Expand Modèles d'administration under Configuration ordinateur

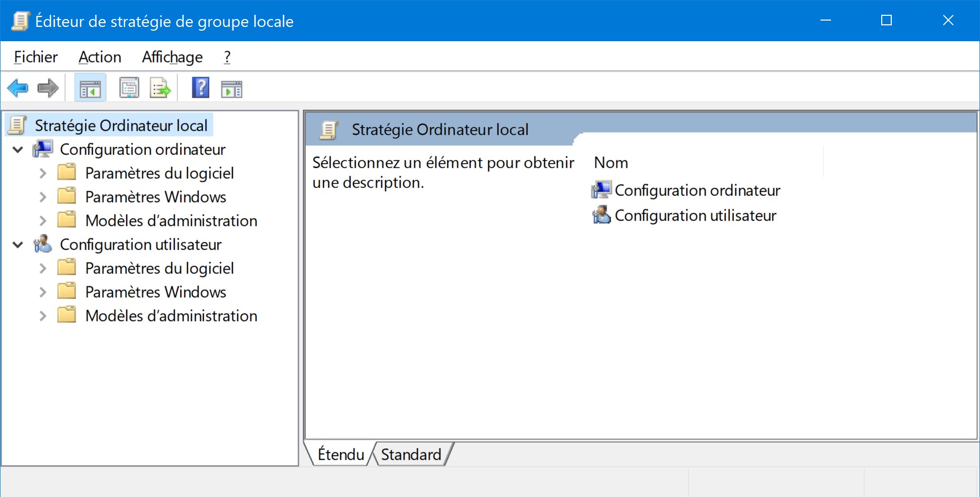pos(43,221)
